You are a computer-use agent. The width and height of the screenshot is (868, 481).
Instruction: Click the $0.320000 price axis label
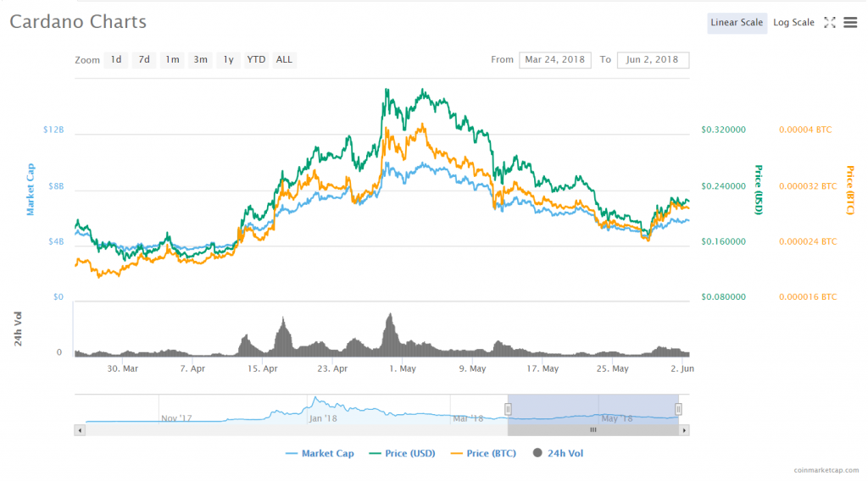(x=723, y=130)
